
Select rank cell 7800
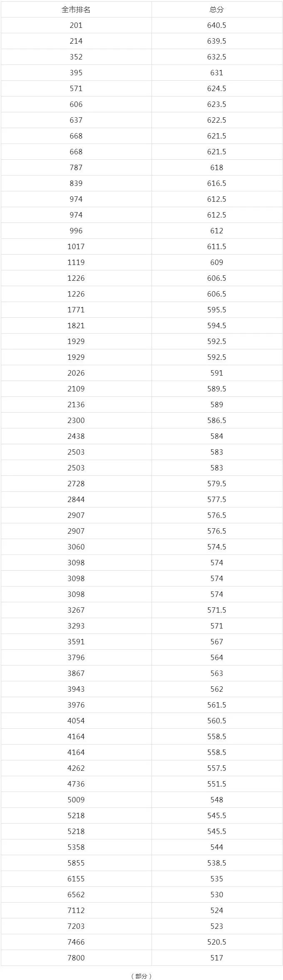pyautogui.click(x=76, y=958)
